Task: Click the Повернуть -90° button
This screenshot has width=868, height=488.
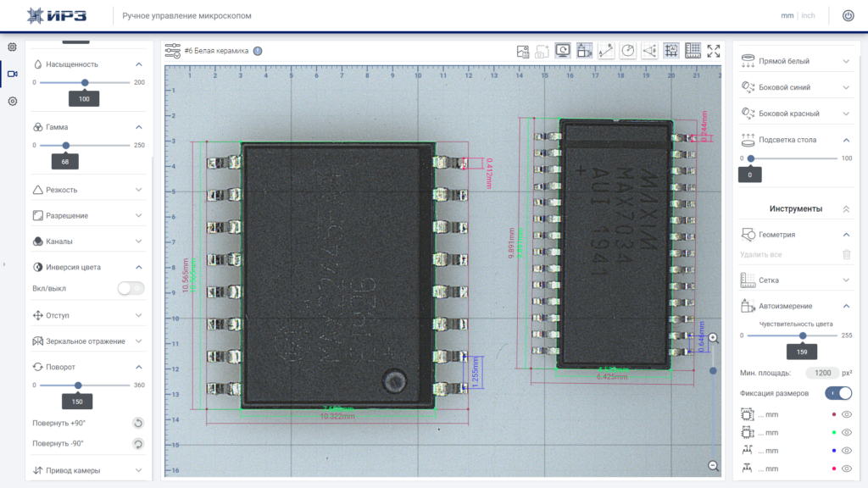Action: (x=138, y=444)
